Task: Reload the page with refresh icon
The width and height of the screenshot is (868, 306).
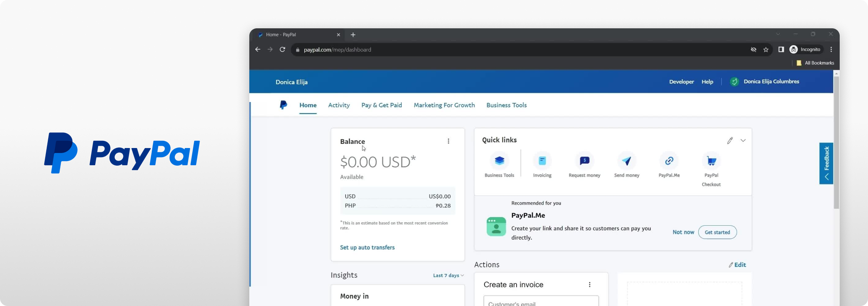Action: (x=282, y=49)
